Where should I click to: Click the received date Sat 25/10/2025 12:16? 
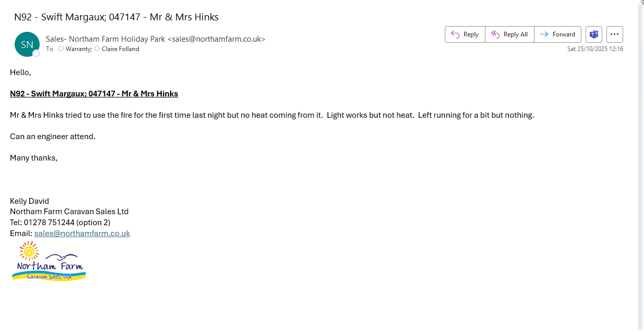(x=595, y=49)
